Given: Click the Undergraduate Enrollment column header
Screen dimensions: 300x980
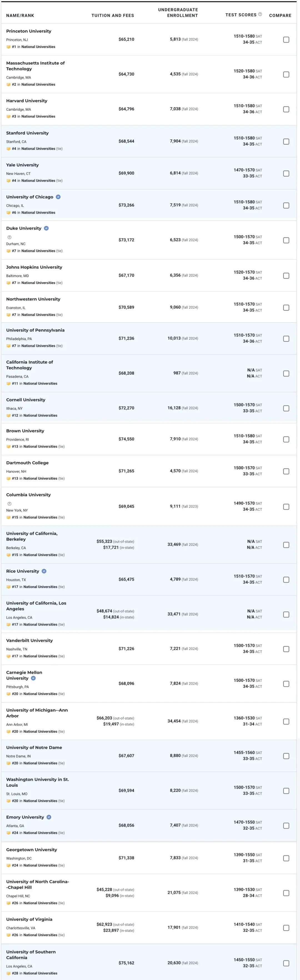Looking at the screenshot, I should pyautogui.click(x=178, y=12).
